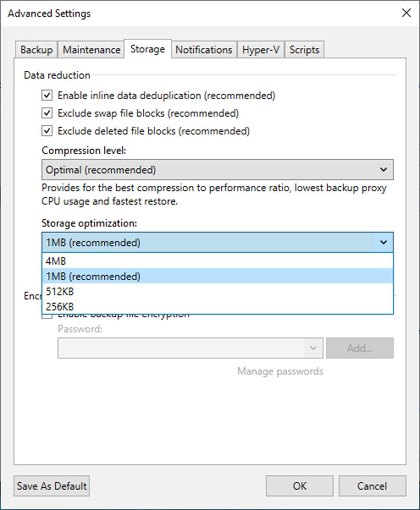Click the Save As Default button
420x510 pixels.
(51, 486)
